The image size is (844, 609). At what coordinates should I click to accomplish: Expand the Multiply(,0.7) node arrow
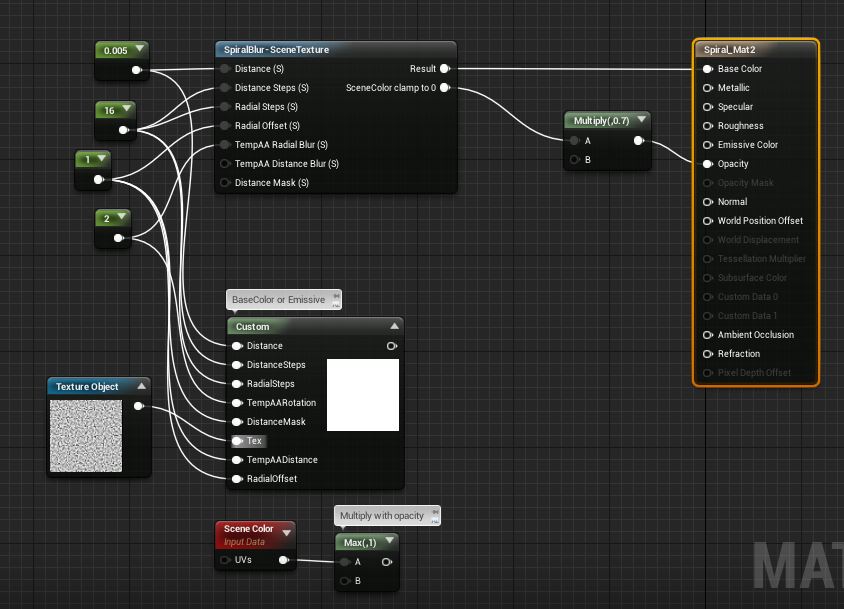642,120
